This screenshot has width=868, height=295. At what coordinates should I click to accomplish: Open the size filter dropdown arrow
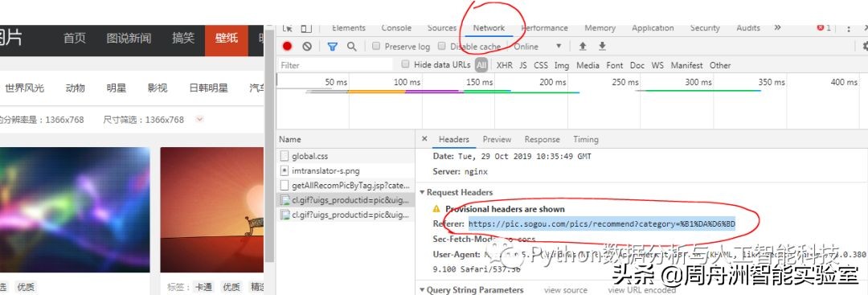[x=200, y=119]
